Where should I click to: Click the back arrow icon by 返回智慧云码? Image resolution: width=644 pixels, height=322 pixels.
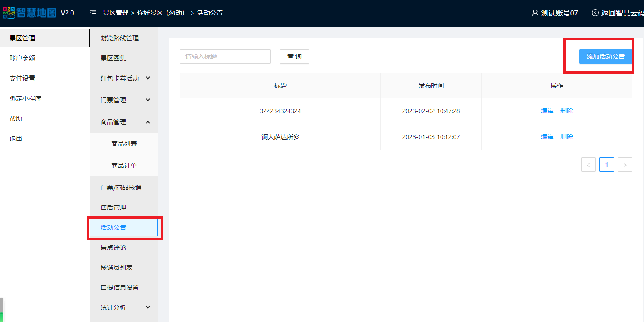pyautogui.click(x=595, y=13)
